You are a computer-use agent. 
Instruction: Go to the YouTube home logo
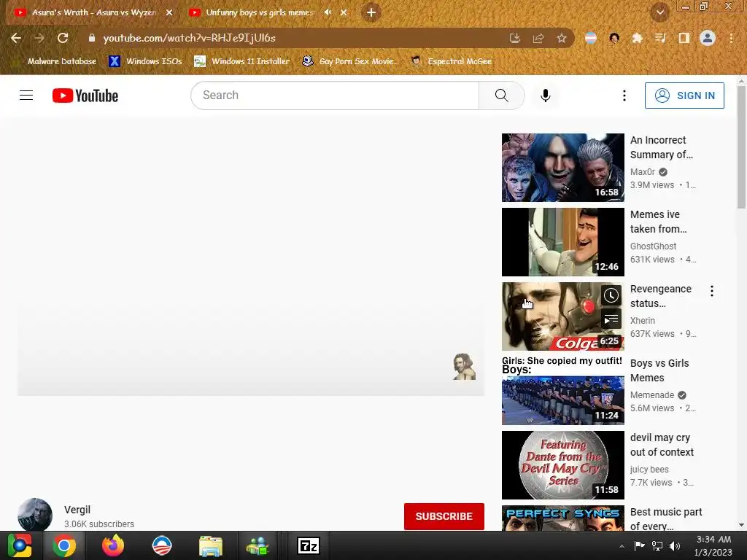(x=85, y=96)
